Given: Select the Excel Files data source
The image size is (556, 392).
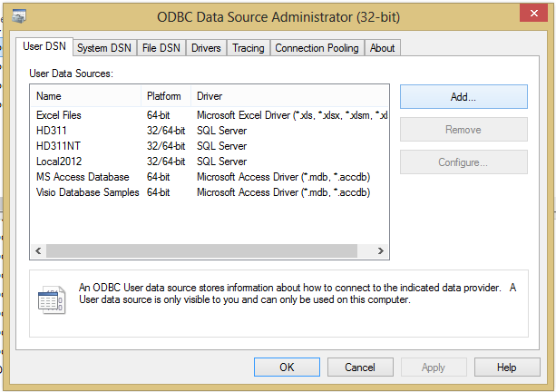Looking at the screenshot, I should pos(59,115).
